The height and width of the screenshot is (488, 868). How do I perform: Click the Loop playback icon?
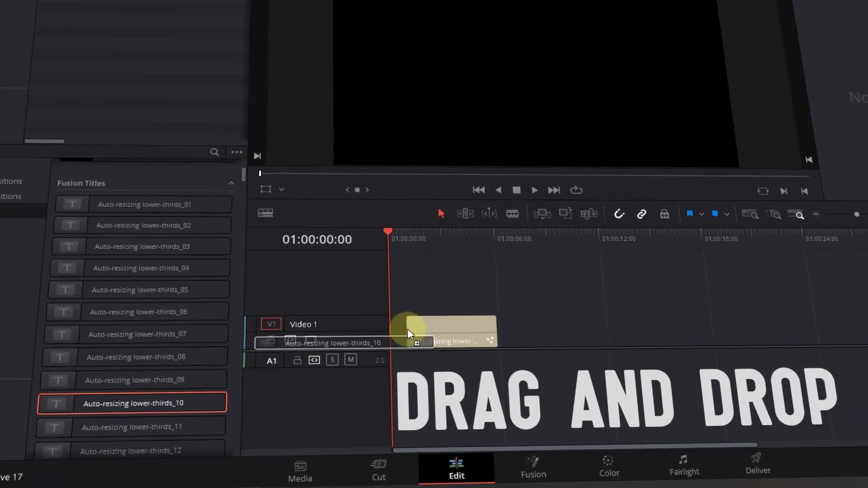click(576, 190)
